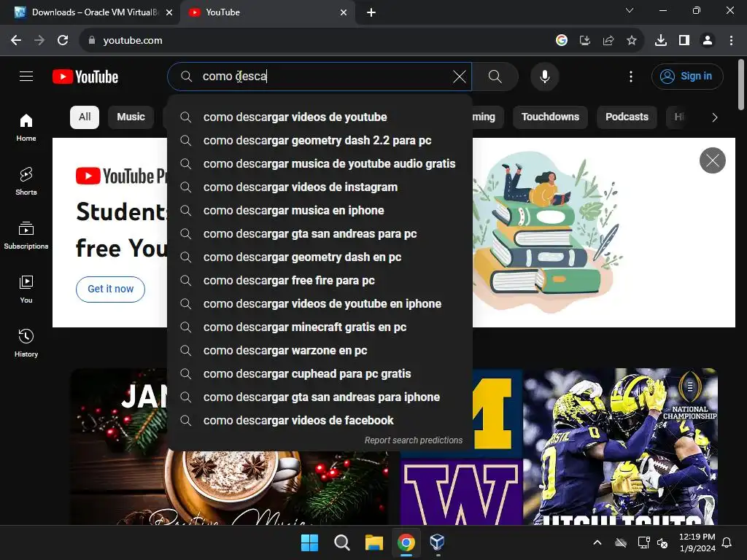Start voice search with the microphone icon
This screenshot has width=747, height=560.
click(x=545, y=76)
